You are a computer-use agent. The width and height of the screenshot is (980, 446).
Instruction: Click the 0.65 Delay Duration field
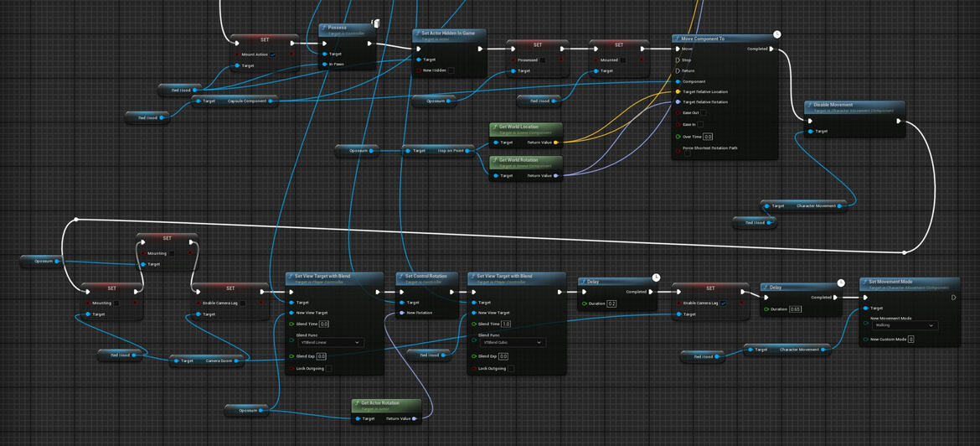[795, 309]
